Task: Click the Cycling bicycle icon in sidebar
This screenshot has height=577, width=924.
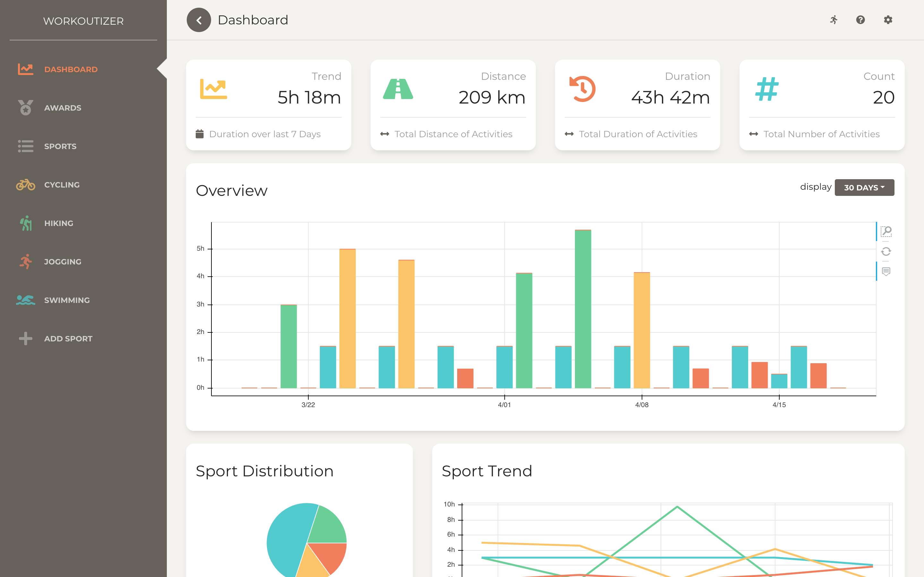Action: (x=26, y=185)
